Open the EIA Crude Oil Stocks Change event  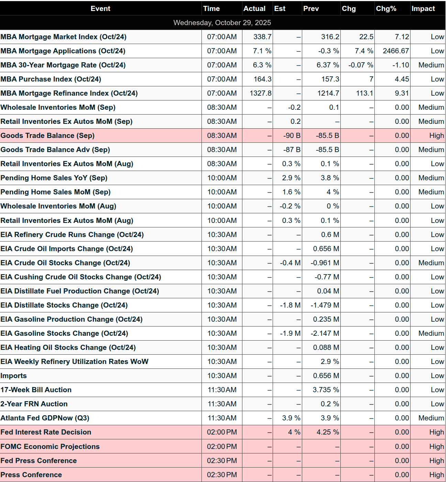click(65, 263)
